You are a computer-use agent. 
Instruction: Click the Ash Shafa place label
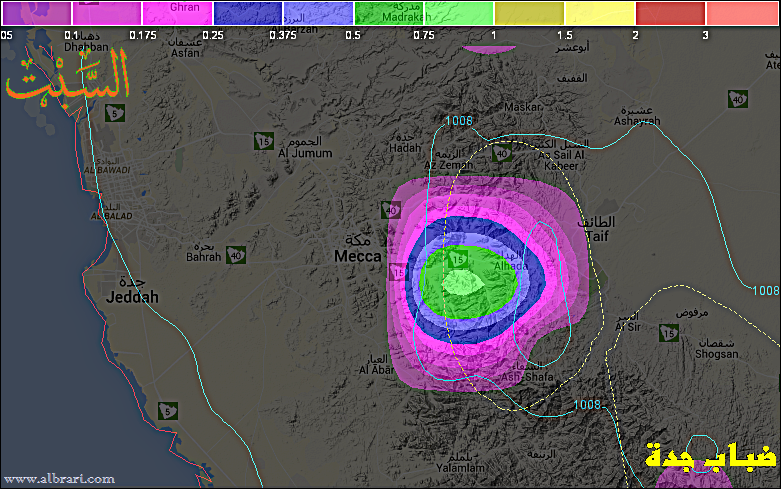point(527,377)
